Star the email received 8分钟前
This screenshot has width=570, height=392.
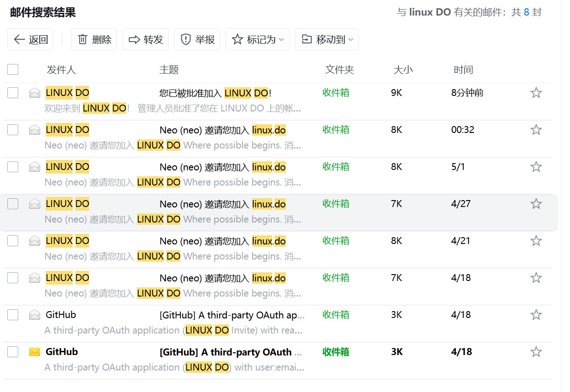pyautogui.click(x=536, y=93)
